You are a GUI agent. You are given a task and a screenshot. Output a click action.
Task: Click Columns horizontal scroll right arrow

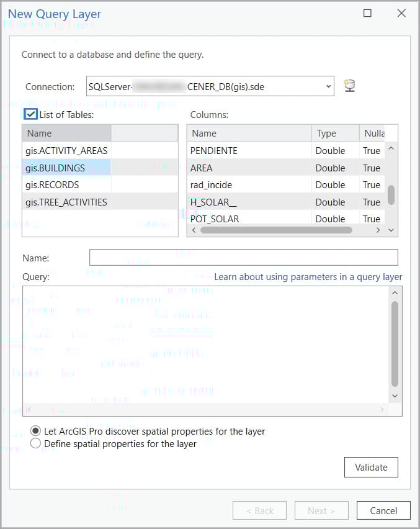point(378,230)
